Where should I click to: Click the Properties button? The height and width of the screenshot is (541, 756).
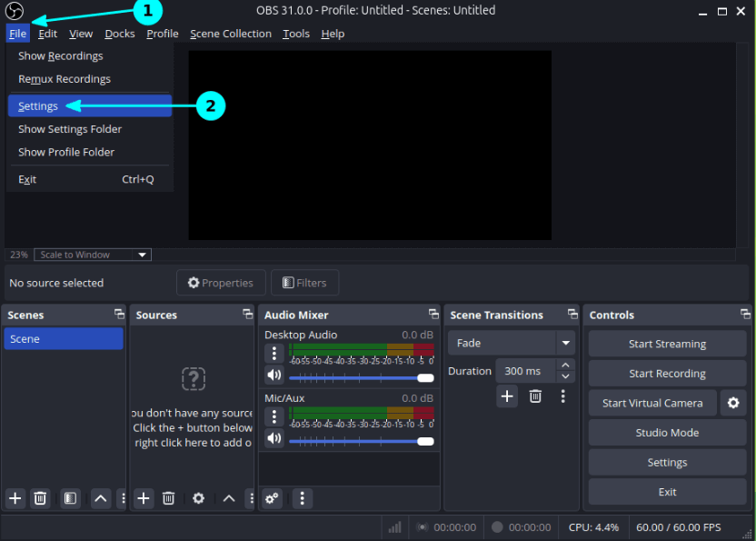[221, 283]
